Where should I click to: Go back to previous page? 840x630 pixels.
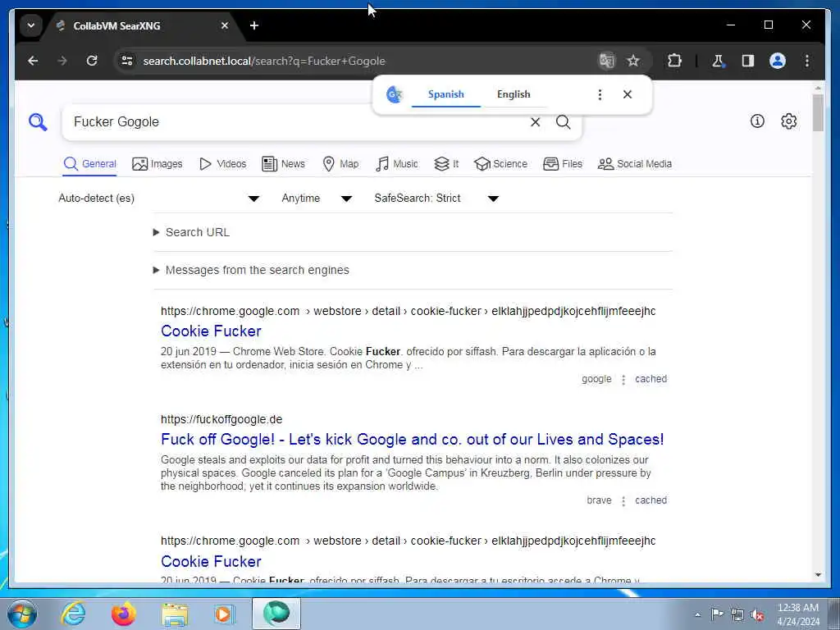[33, 61]
